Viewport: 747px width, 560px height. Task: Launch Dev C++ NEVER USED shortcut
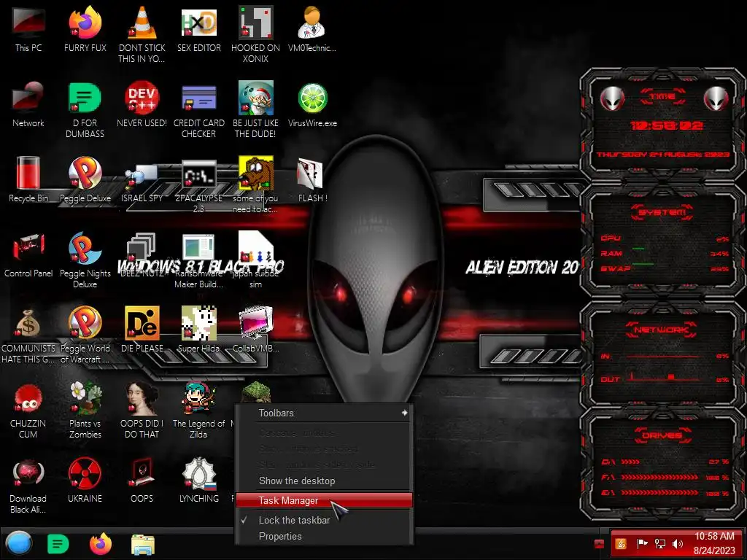click(x=142, y=98)
